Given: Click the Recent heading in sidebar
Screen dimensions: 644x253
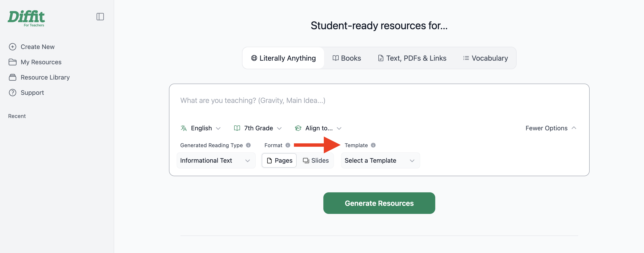Looking at the screenshot, I should point(17,116).
